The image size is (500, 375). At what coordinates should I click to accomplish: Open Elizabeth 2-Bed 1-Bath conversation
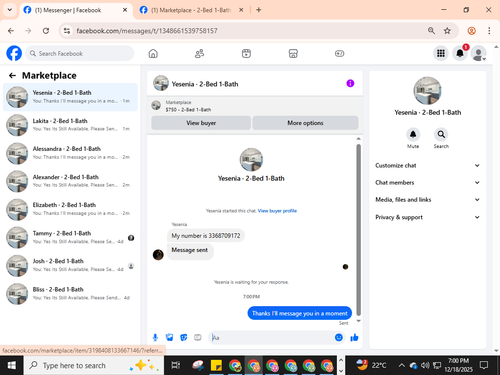(x=70, y=209)
